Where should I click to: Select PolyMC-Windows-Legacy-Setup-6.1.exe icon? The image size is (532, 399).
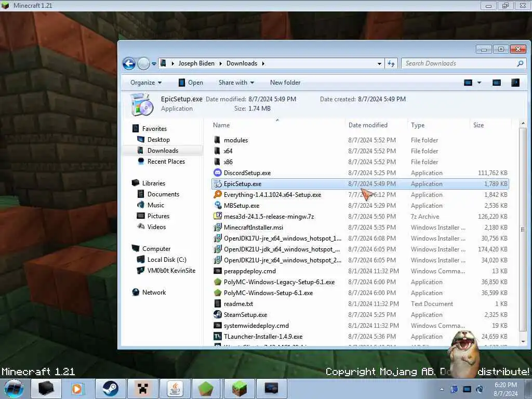[x=218, y=282]
